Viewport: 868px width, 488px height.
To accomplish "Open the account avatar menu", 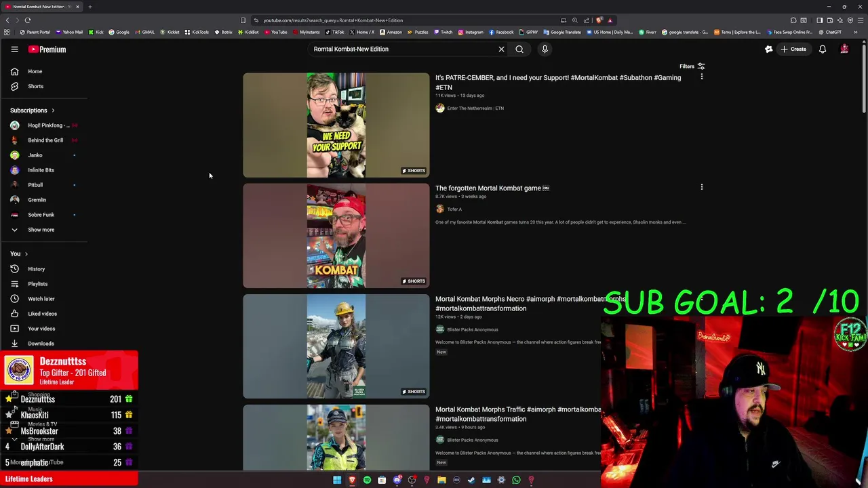I will pyautogui.click(x=844, y=49).
